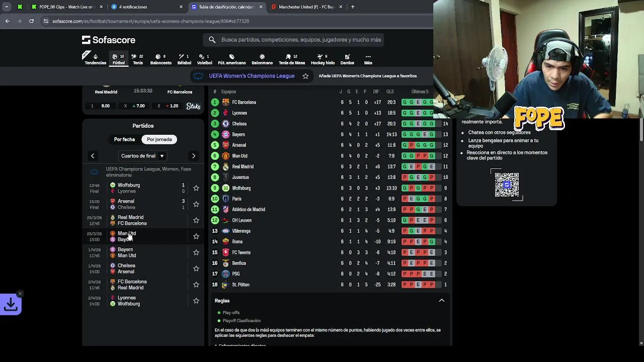Click UEFA Women's Champions League title

[252, 76]
